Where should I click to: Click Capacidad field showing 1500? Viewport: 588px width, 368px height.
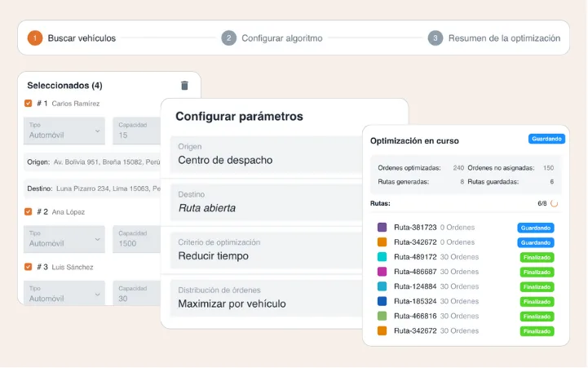137,239
